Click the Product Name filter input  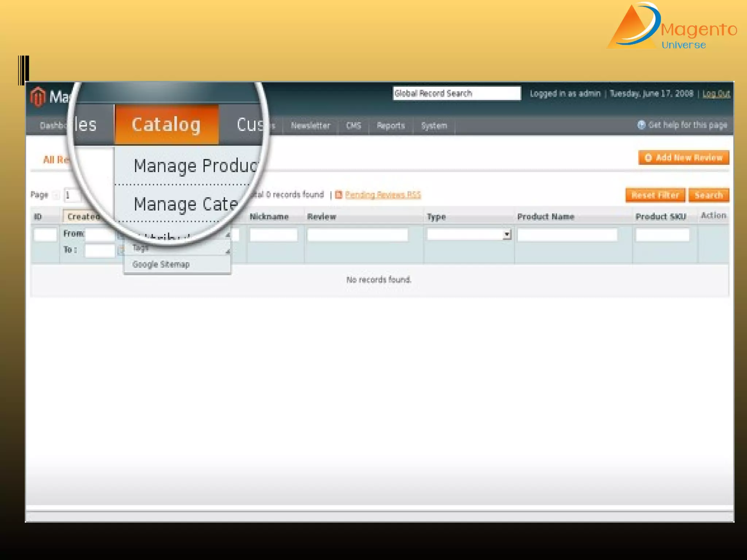[x=567, y=234]
